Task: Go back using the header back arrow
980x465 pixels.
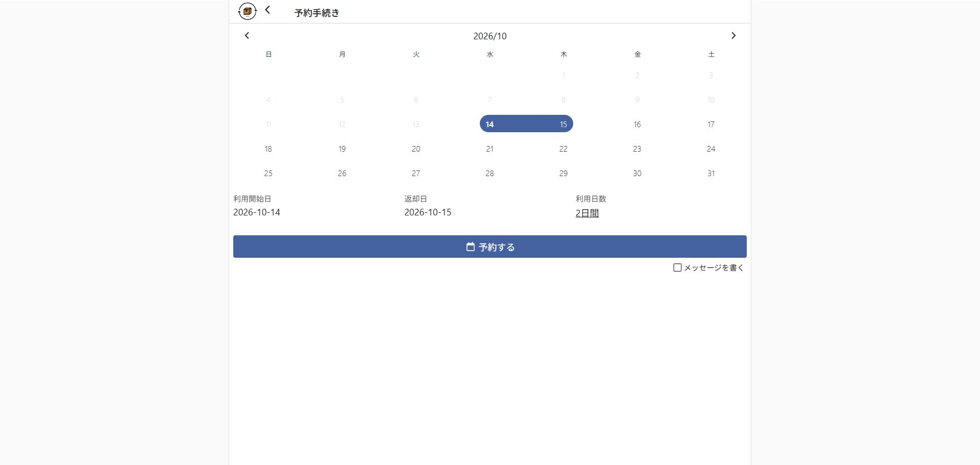Action: point(267,10)
